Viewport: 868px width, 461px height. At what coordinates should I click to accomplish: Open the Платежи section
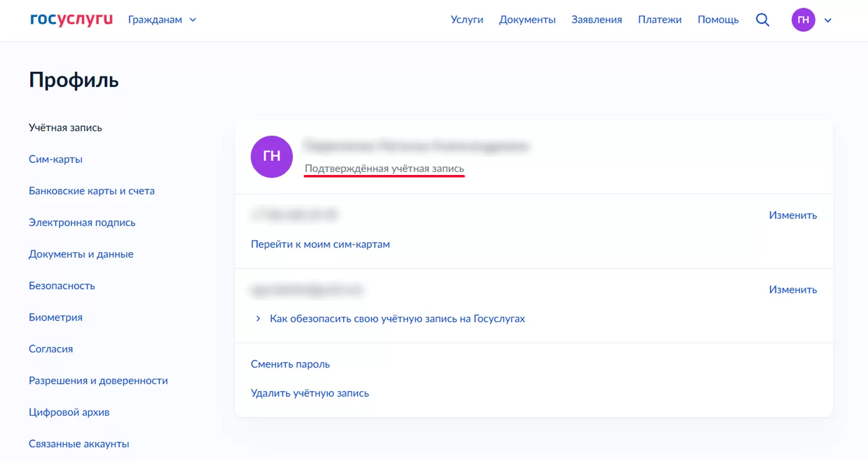pyautogui.click(x=660, y=20)
